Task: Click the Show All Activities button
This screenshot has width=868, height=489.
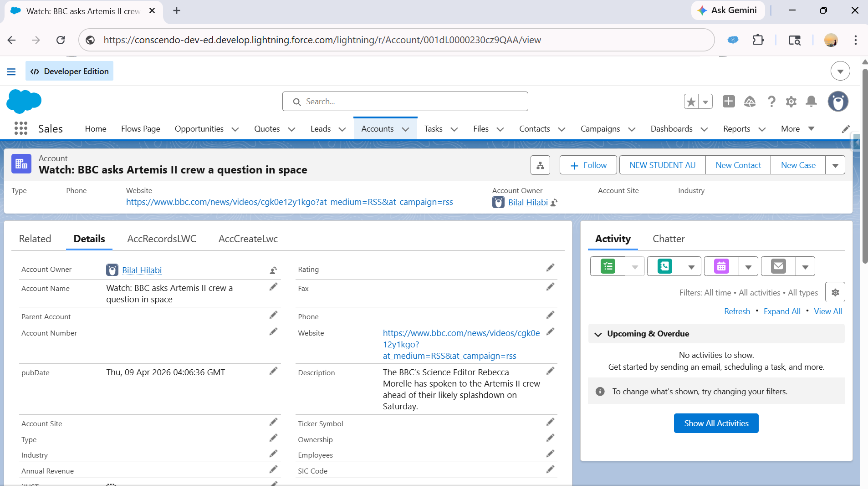Action: click(716, 423)
